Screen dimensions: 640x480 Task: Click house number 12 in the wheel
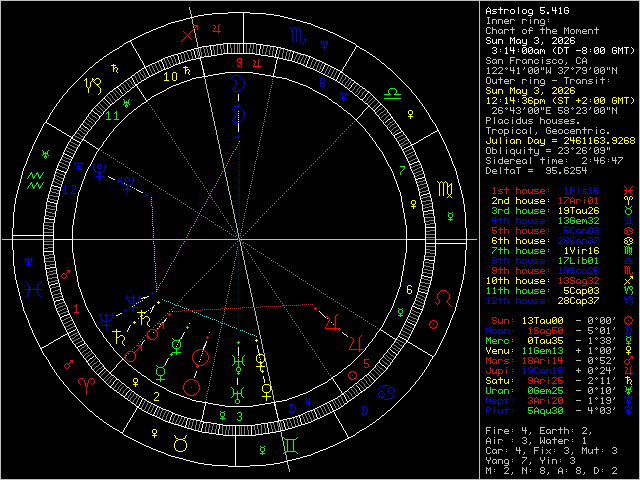(69, 190)
